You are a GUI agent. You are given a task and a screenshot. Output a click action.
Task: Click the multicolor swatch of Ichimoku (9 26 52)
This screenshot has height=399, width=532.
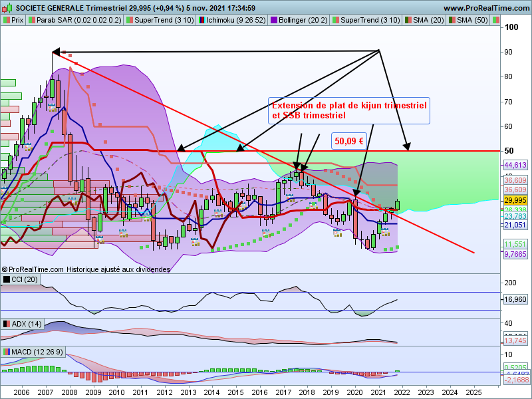(202, 21)
